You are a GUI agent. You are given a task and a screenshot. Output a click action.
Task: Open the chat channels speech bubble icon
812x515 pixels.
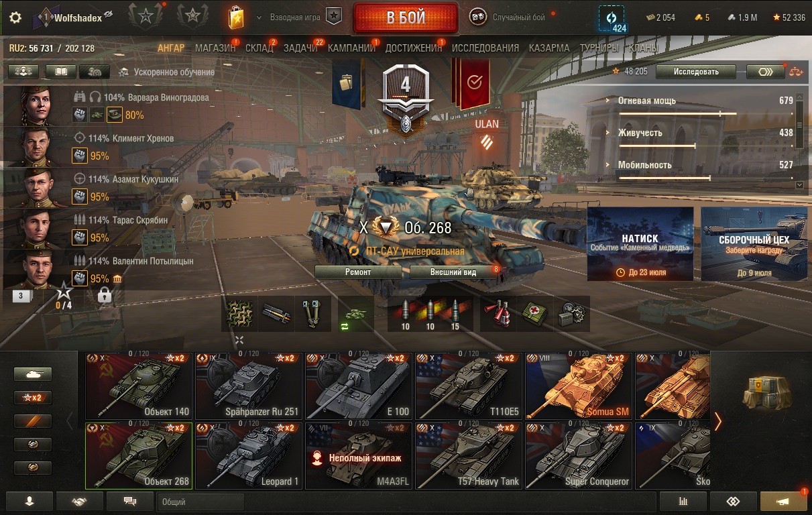(x=130, y=501)
